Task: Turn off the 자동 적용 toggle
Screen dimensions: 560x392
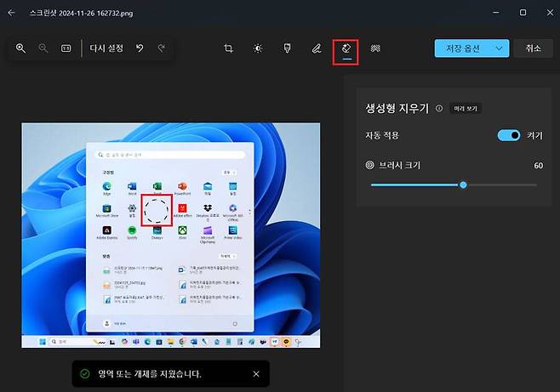Action: (x=509, y=135)
